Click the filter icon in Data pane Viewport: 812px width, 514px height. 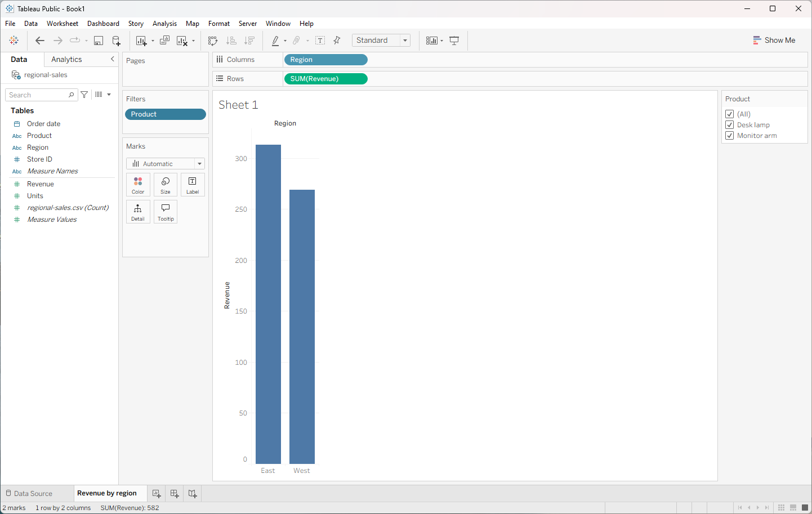(84, 95)
